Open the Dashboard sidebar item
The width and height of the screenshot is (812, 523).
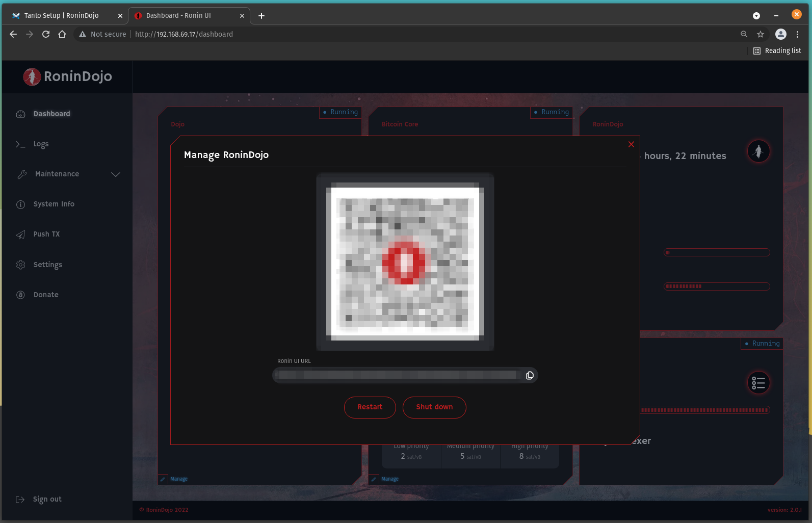51,114
